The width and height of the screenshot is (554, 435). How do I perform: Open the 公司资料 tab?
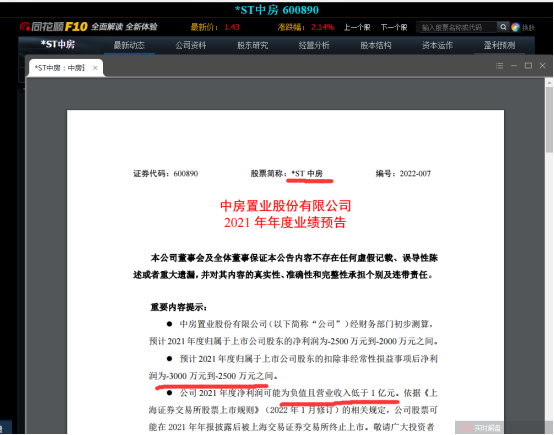click(191, 45)
